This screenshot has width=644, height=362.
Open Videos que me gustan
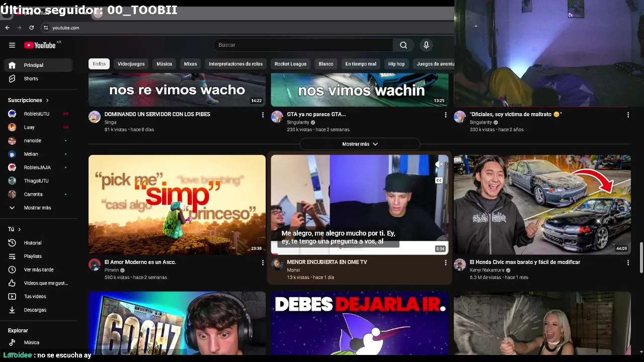pyautogui.click(x=39, y=283)
